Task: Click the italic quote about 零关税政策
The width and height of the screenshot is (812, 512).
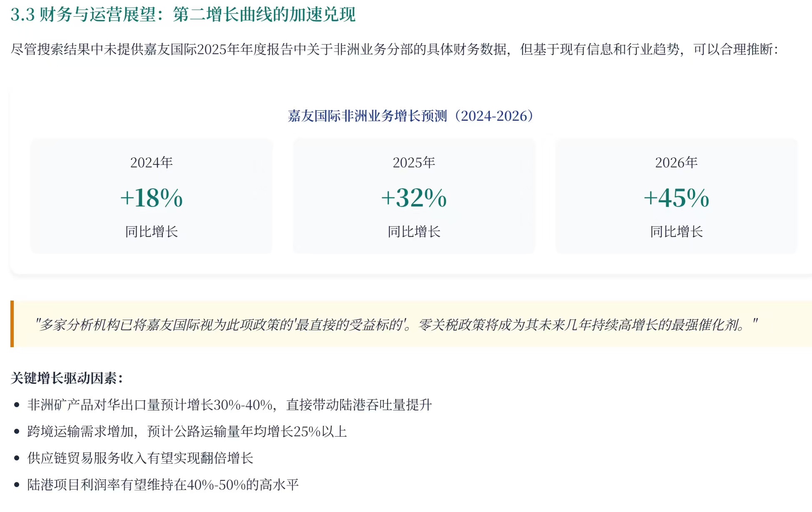Action: click(396, 325)
